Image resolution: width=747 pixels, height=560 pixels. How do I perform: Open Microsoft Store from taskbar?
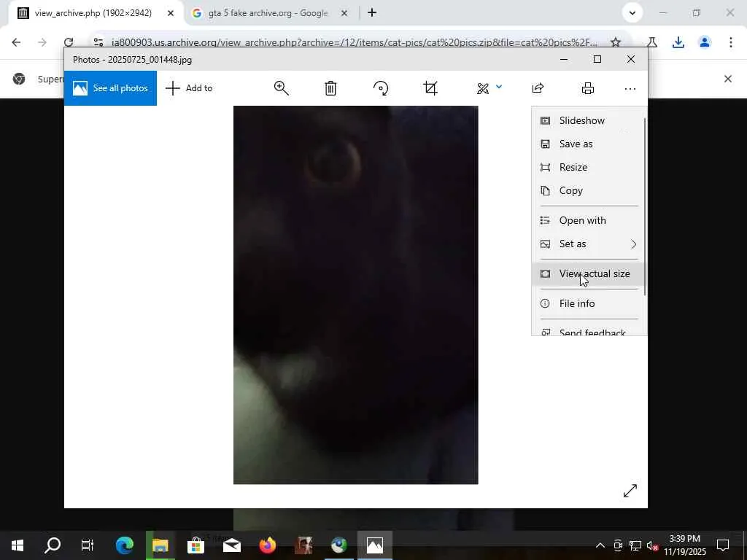click(x=196, y=545)
